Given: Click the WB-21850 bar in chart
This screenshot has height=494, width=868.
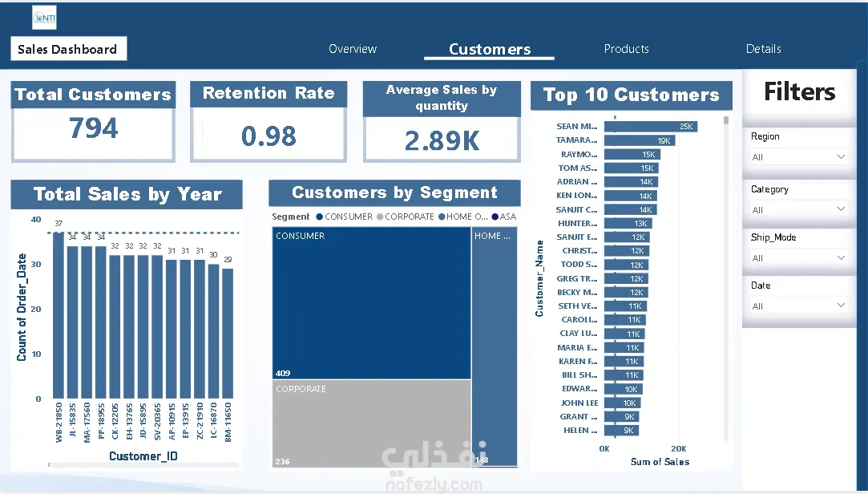Looking at the screenshot, I should click(x=59, y=315).
